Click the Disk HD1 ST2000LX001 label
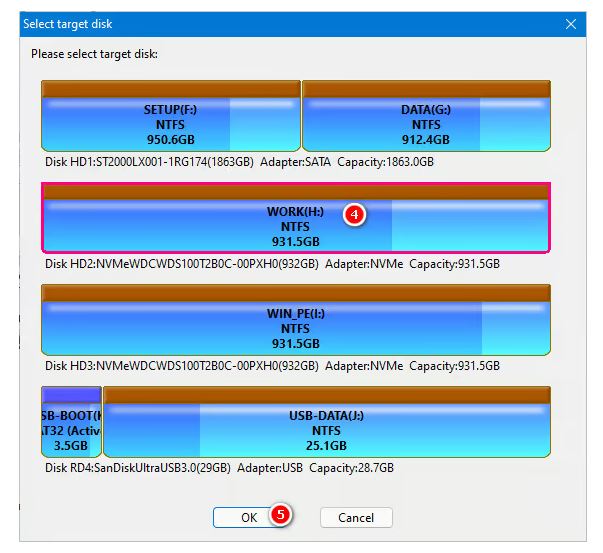This screenshot has height=553, width=603. coord(150,161)
